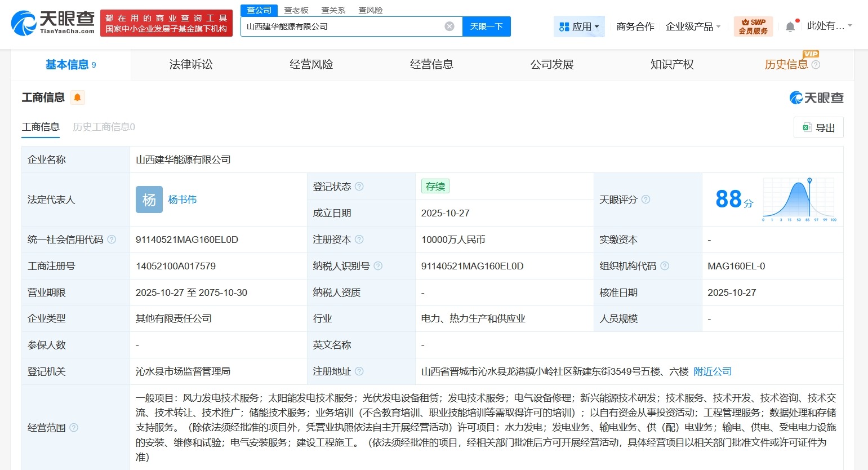Open the 法律诉讼 section tab
This screenshot has width=868, height=470.
pyautogui.click(x=190, y=64)
